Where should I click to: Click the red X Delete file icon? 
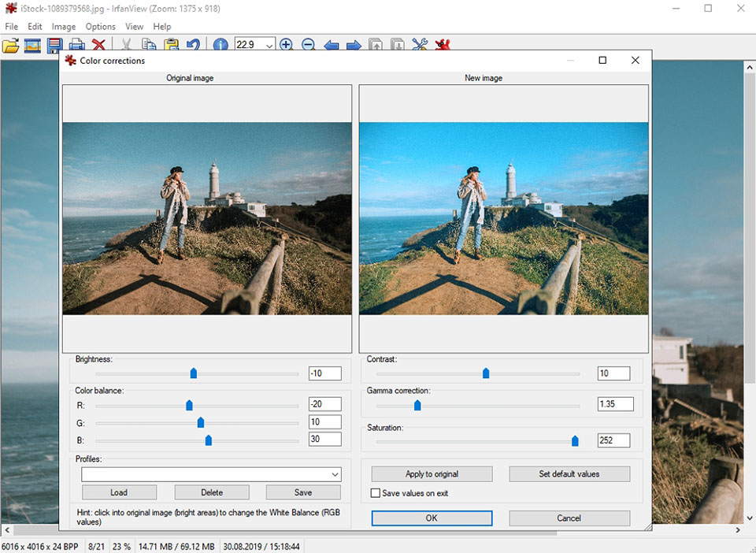pyautogui.click(x=98, y=46)
